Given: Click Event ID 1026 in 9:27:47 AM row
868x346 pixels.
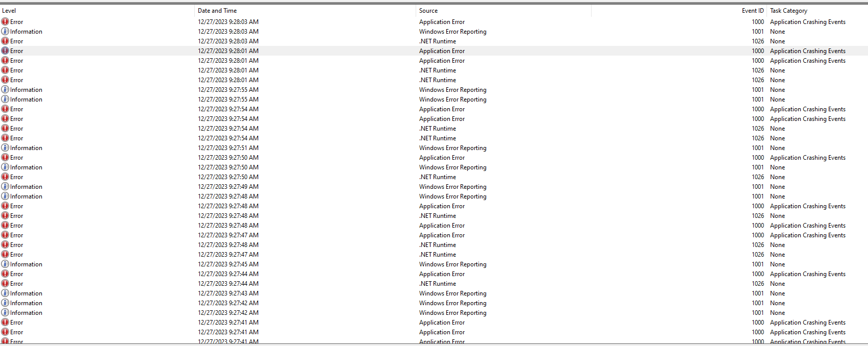Looking at the screenshot, I should [x=758, y=255].
